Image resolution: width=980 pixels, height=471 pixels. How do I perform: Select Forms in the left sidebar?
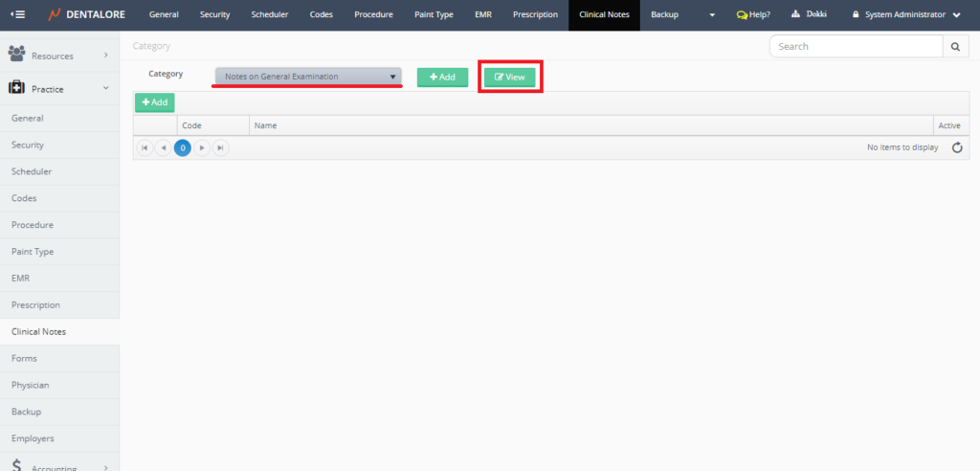25,358
